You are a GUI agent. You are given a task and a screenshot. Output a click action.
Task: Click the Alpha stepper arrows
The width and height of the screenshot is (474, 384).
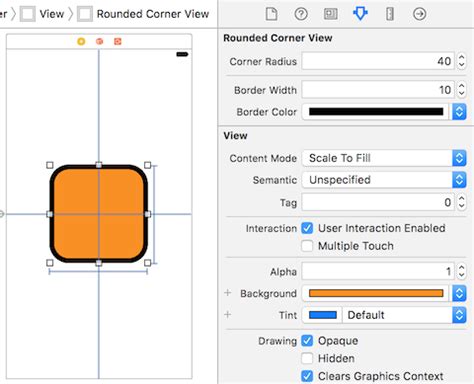[x=461, y=271]
